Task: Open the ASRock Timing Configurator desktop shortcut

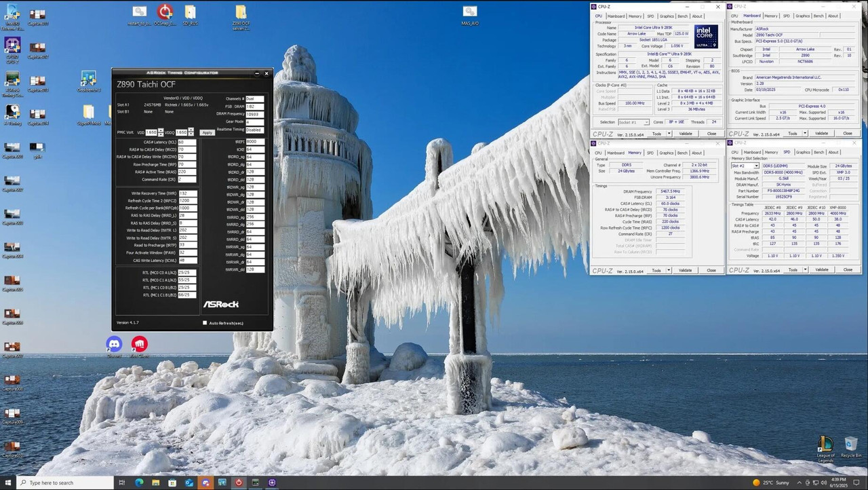Action: 12,82
